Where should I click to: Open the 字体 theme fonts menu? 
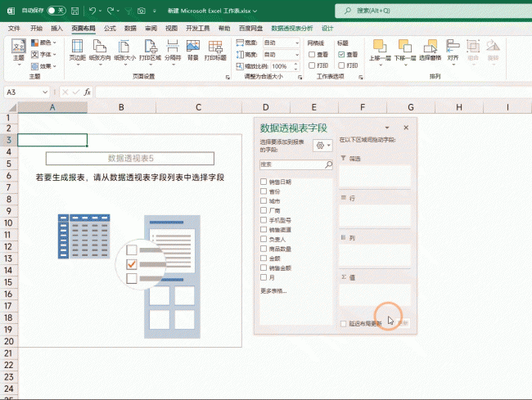(43, 54)
